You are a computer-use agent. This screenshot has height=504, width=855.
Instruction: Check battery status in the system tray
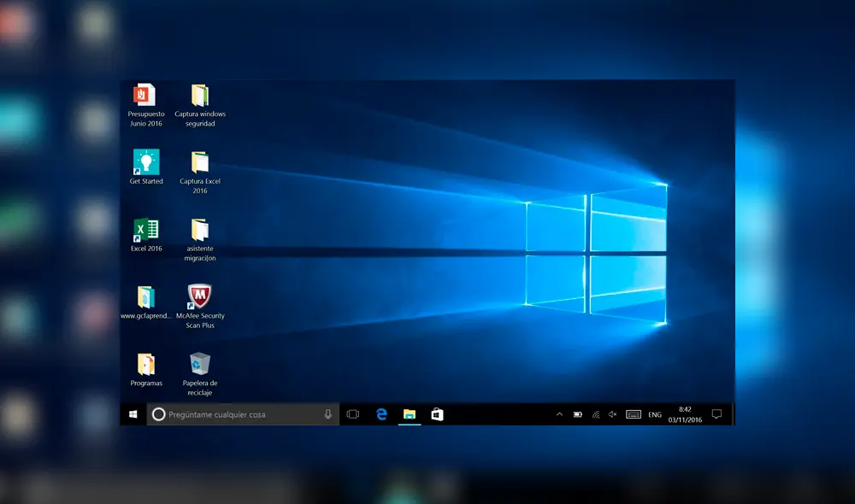click(577, 413)
